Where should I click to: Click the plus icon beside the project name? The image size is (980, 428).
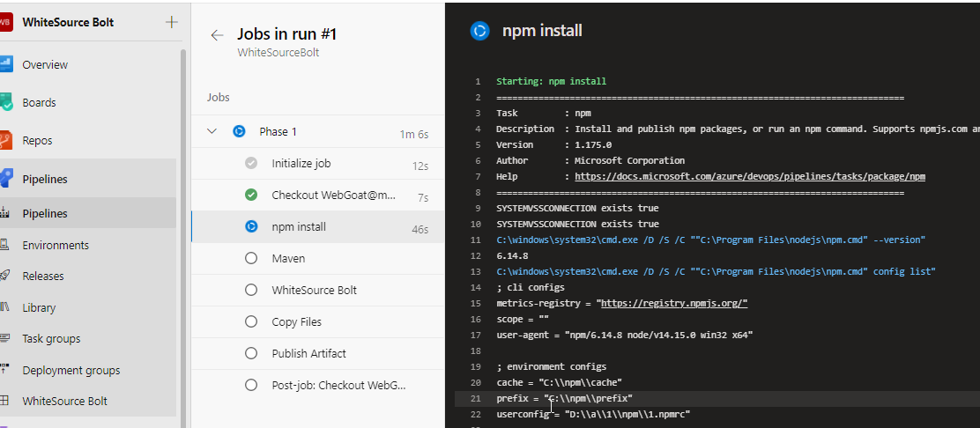pyautogui.click(x=171, y=23)
